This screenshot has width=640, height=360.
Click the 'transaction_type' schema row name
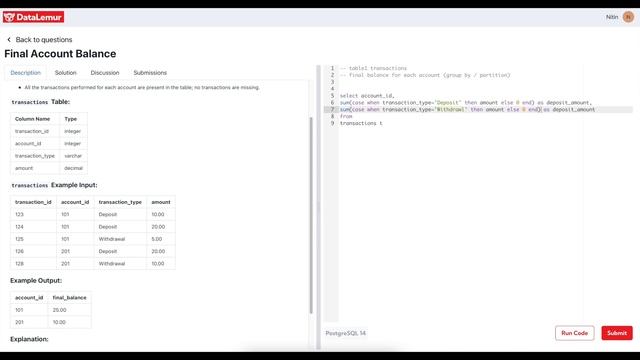coord(35,156)
